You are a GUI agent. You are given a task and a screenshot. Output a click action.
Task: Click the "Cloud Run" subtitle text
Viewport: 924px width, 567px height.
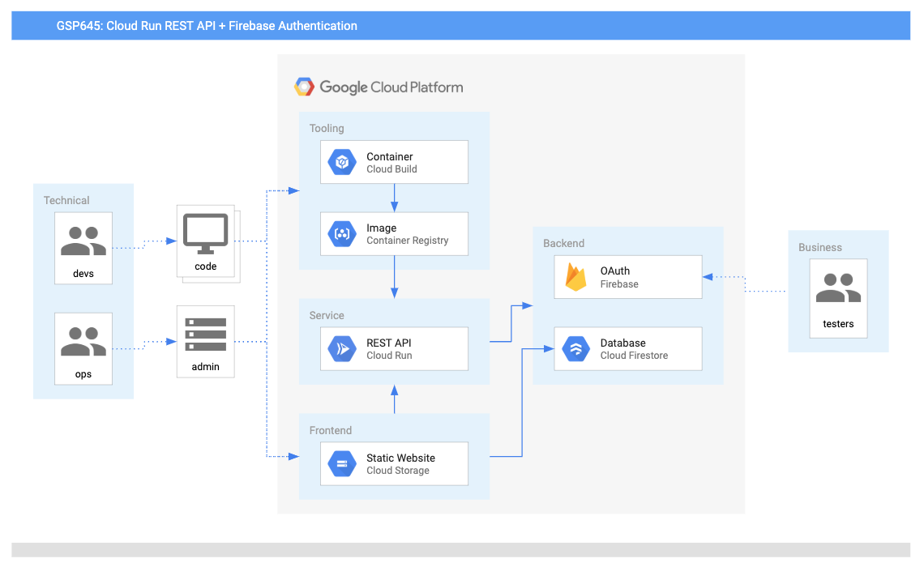[390, 356]
